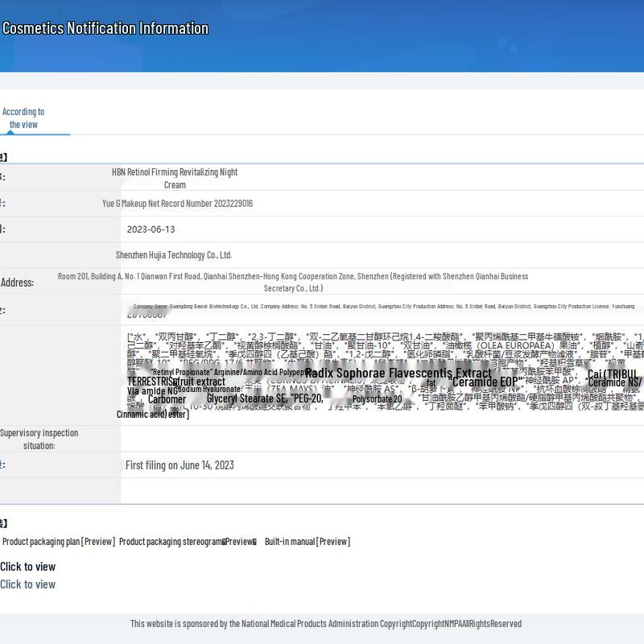Click the 'Sodium Hyaluronate' ingredient text
Viewport: 644px width, 644px height.
pyautogui.click(x=209, y=389)
